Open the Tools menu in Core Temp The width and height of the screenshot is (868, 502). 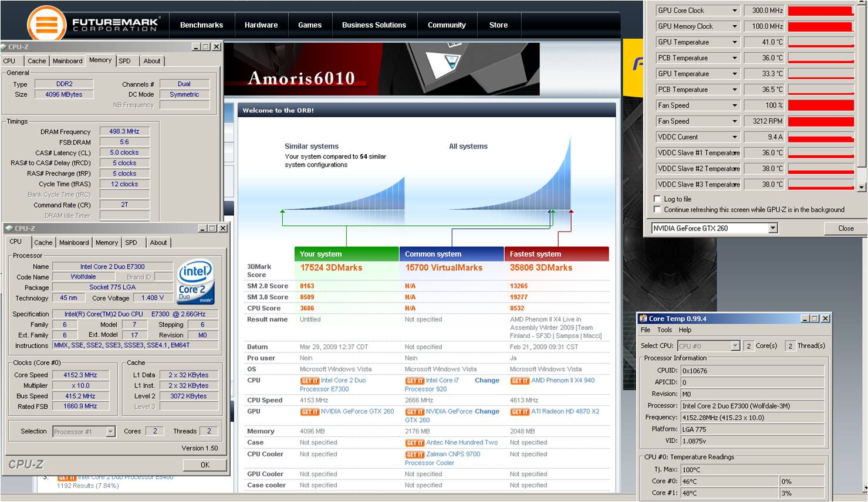tap(664, 330)
